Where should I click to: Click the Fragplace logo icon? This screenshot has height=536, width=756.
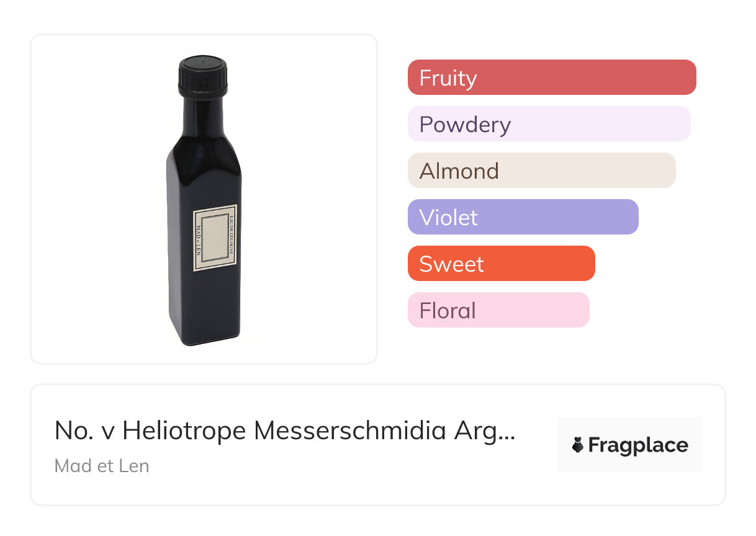(x=578, y=445)
